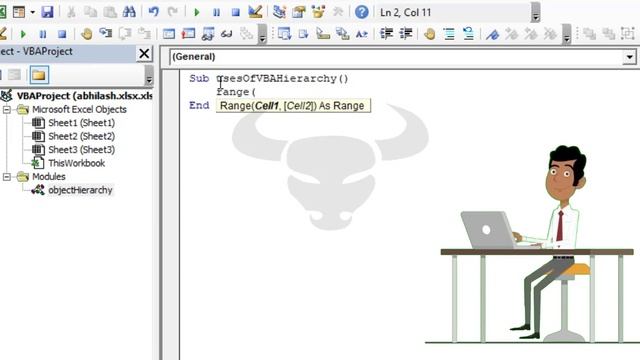Open Debug toolbar options dropdown

(262, 34)
